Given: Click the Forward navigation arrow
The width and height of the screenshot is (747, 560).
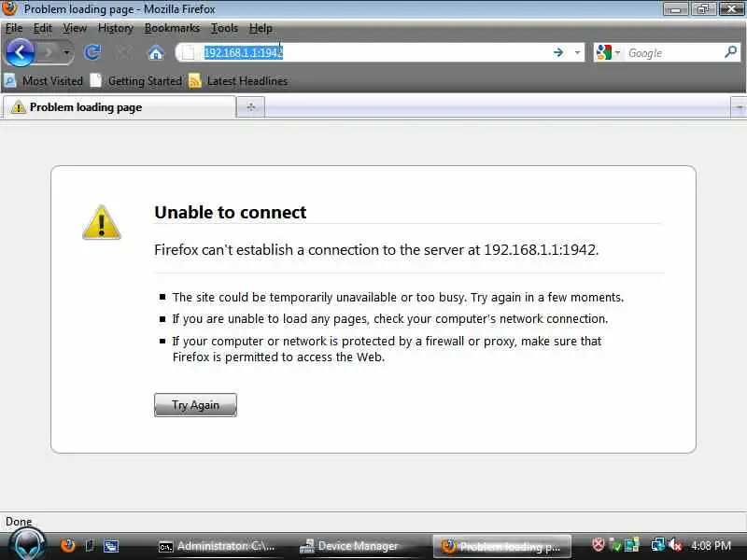Looking at the screenshot, I should coord(48,52).
